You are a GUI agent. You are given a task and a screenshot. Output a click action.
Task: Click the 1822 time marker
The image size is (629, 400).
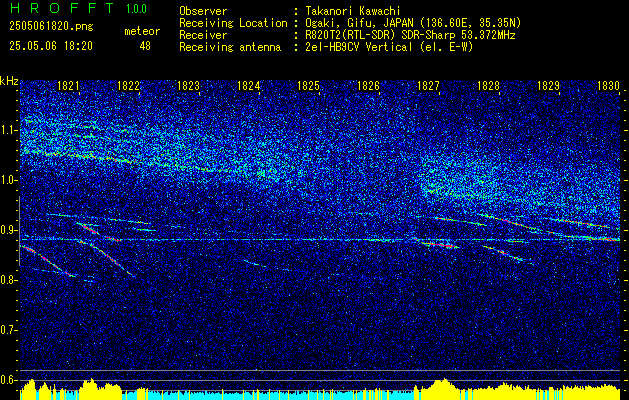(x=128, y=86)
